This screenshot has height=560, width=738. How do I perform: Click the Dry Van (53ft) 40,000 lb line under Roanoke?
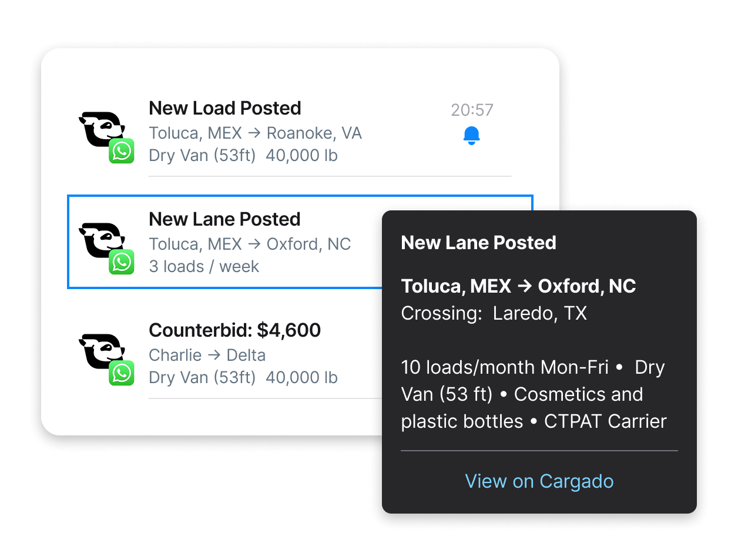243,155
